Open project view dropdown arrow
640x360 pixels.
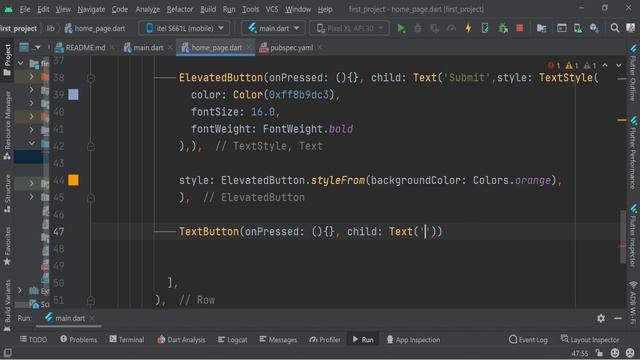[38, 48]
